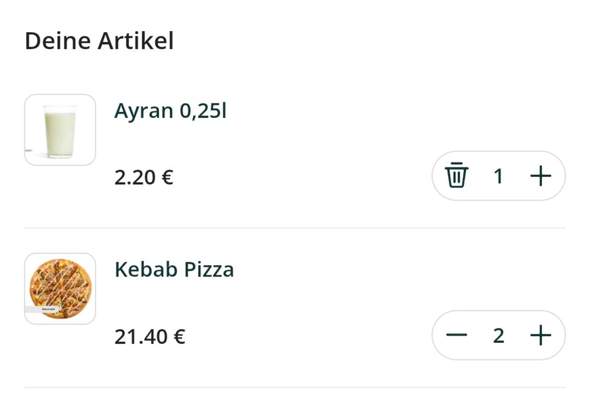This screenshot has height=399, width=590.
Task: Click the Deine Artikel heading
Action: 99,41
